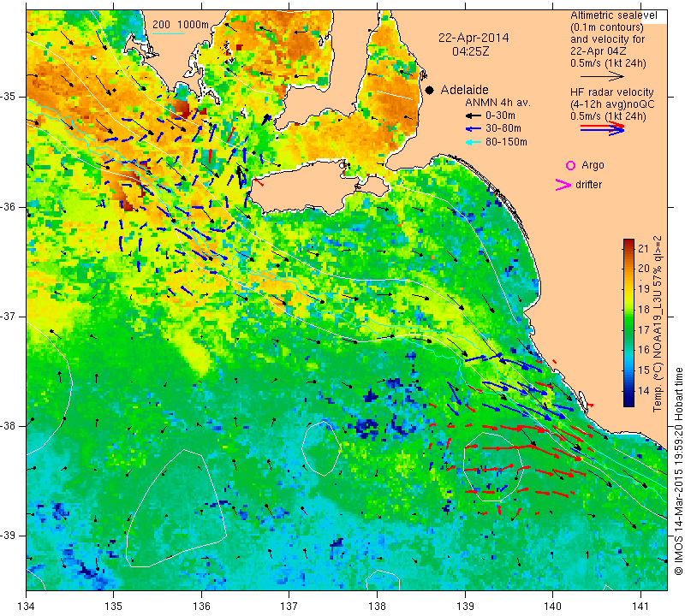Click the colorbar value 16
Image resolution: width=685 pixels, height=616 pixels.
pyautogui.click(x=644, y=350)
